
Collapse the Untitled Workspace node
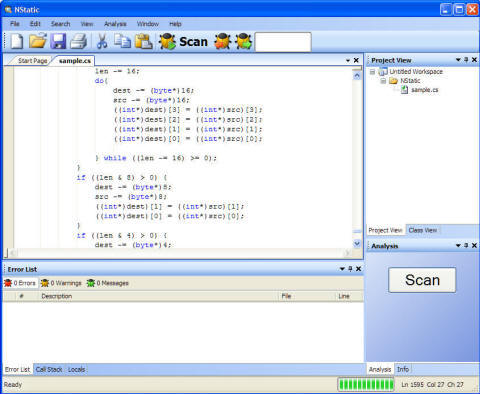(372, 72)
